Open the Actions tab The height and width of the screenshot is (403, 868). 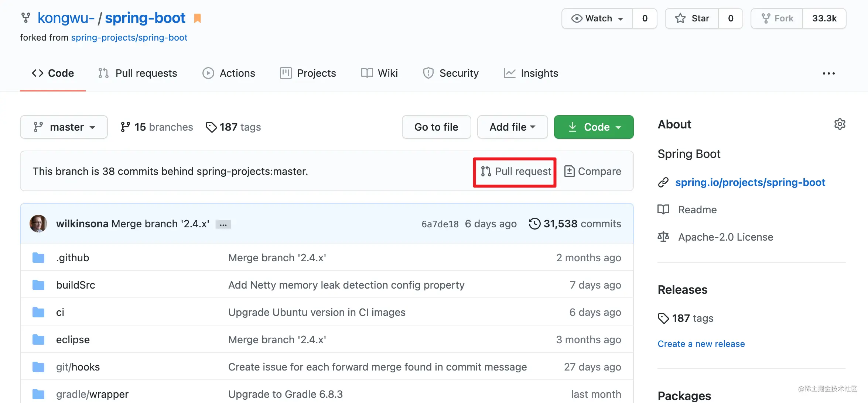[x=229, y=73]
